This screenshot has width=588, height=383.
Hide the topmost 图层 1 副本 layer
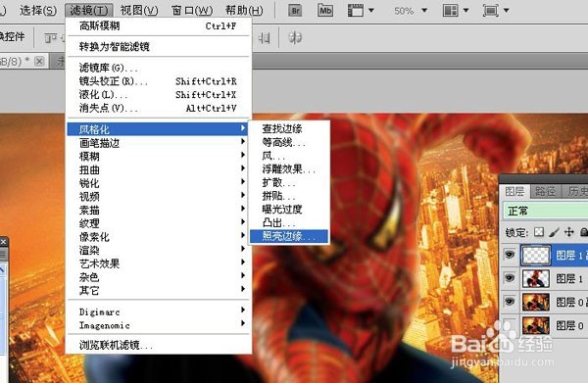pyautogui.click(x=510, y=255)
